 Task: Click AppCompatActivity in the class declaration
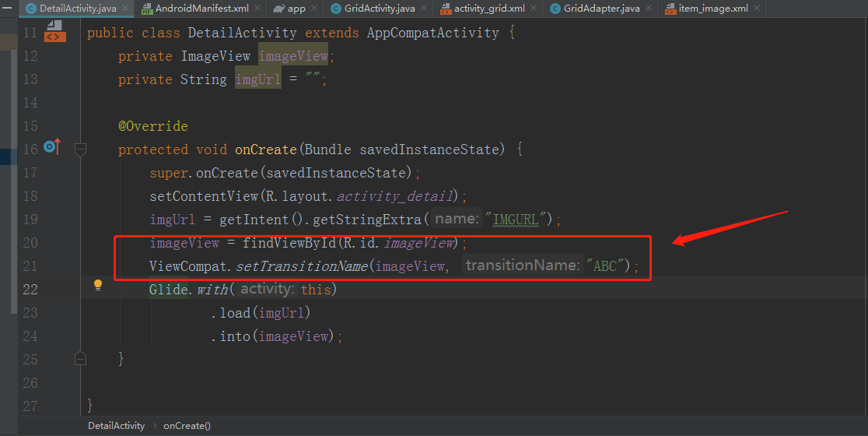pyautogui.click(x=433, y=33)
